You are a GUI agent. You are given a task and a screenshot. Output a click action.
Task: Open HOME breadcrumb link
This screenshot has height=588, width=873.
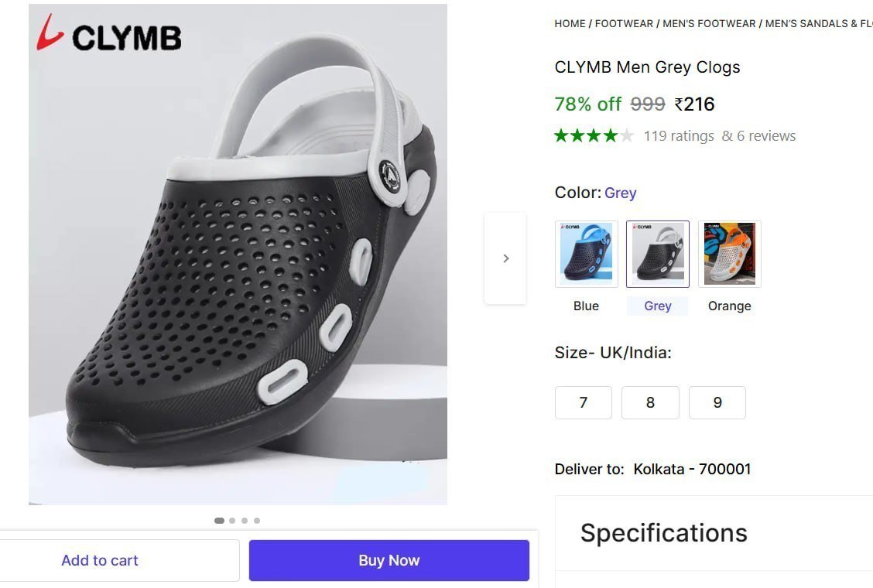[570, 23]
